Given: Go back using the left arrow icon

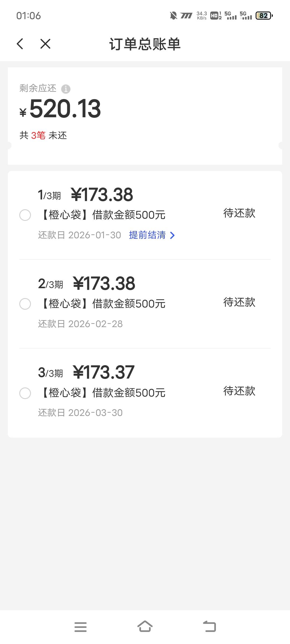Looking at the screenshot, I should point(20,44).
